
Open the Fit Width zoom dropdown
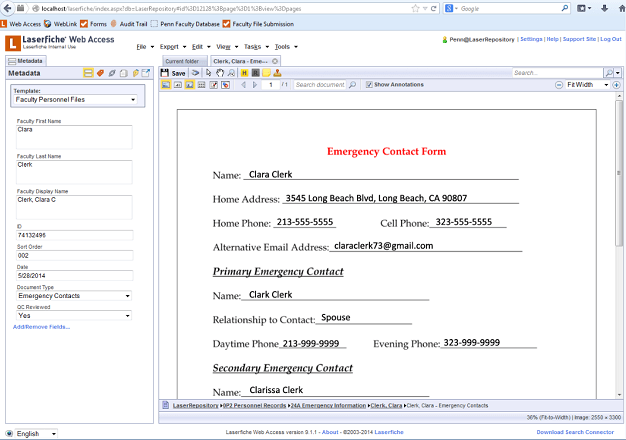click(x=588, y=85)
